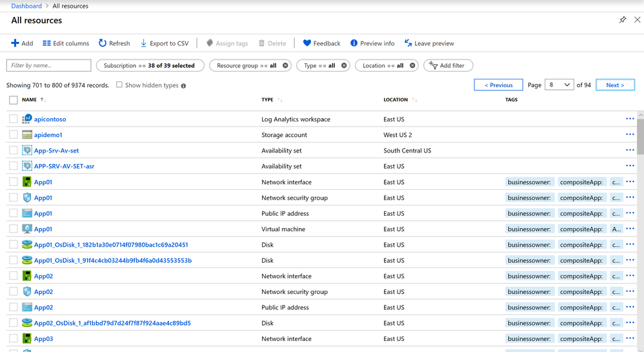Open more options for App03 row
This screenshot has width=644, height=352.
[x=630, y=338]
